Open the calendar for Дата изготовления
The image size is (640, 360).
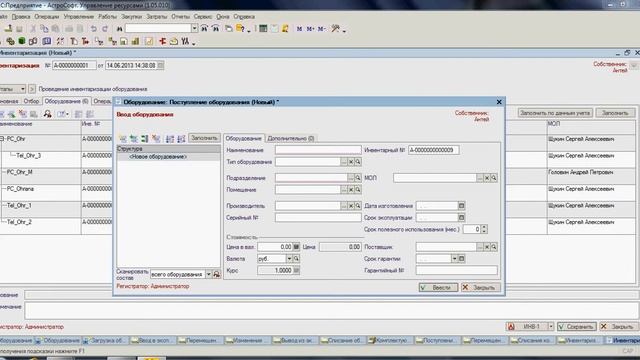point(461,206)
